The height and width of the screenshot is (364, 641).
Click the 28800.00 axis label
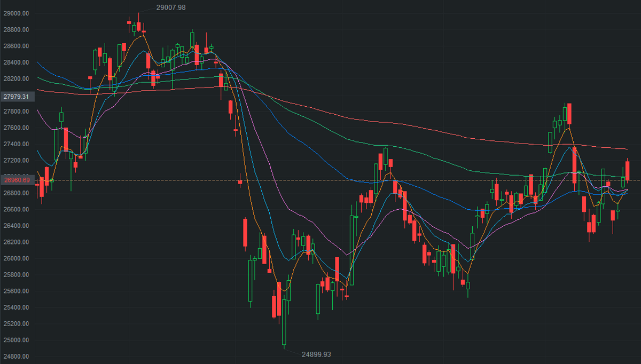click(16, 30)
